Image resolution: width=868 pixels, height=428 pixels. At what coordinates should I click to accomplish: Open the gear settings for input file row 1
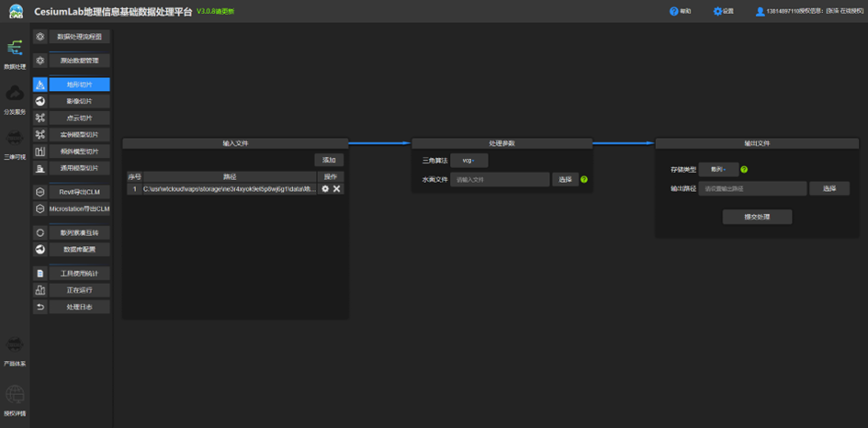[x=325, y=189]
